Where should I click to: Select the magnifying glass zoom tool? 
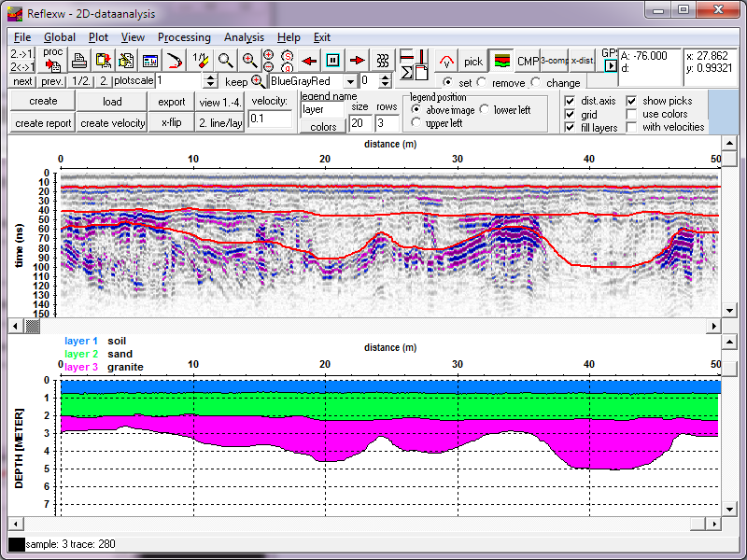click(225, 61)
